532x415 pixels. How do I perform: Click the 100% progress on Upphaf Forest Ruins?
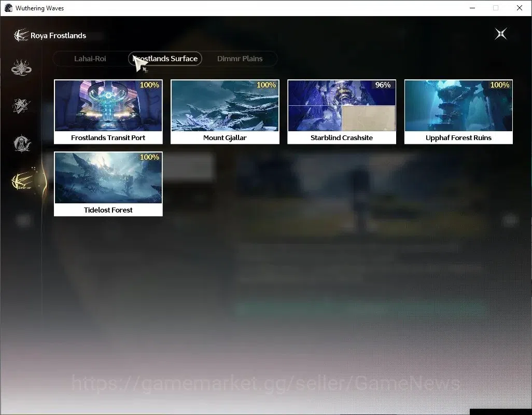coord(500,85)
